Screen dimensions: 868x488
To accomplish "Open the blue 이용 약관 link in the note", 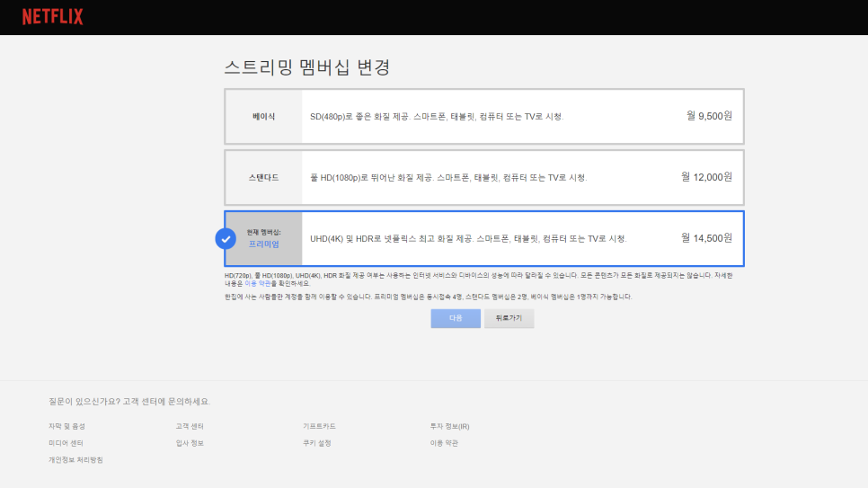I will point(257,283).
